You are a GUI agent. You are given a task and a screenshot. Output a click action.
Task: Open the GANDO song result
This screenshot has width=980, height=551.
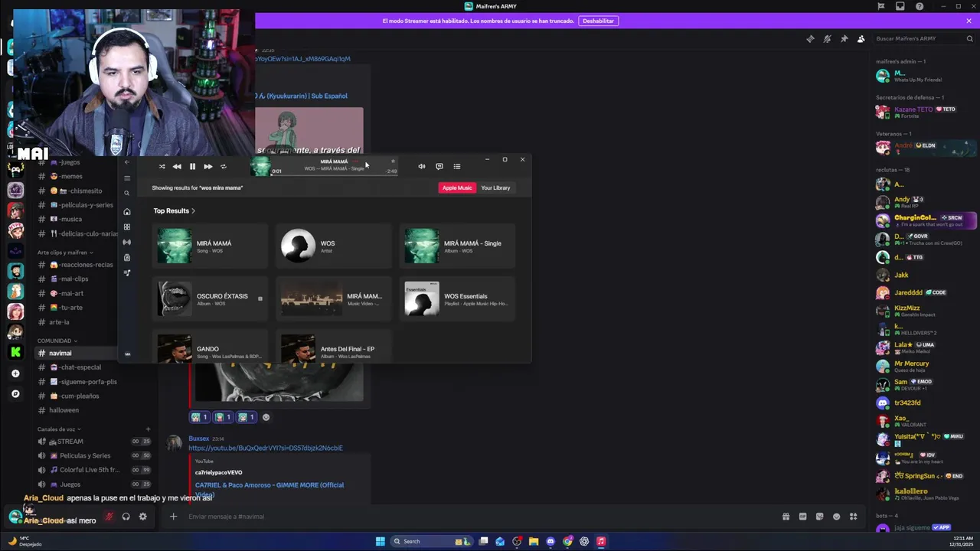point(211,348)
